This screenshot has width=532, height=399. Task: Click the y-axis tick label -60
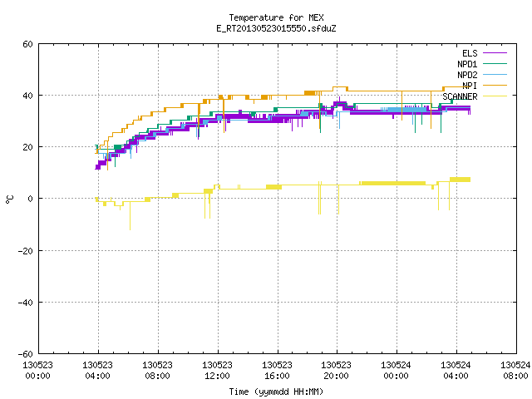26,354
